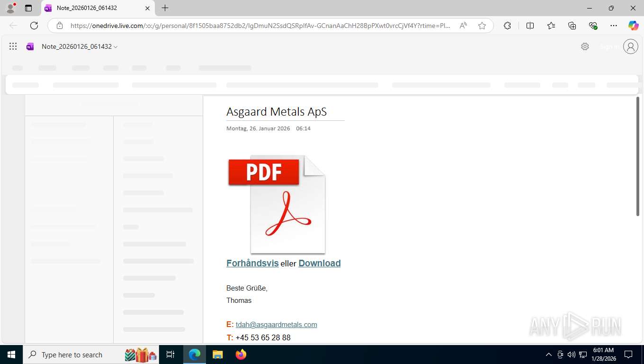View site information lock icon
The width and height of the screenshot is (644, 364).
(60, 26)
